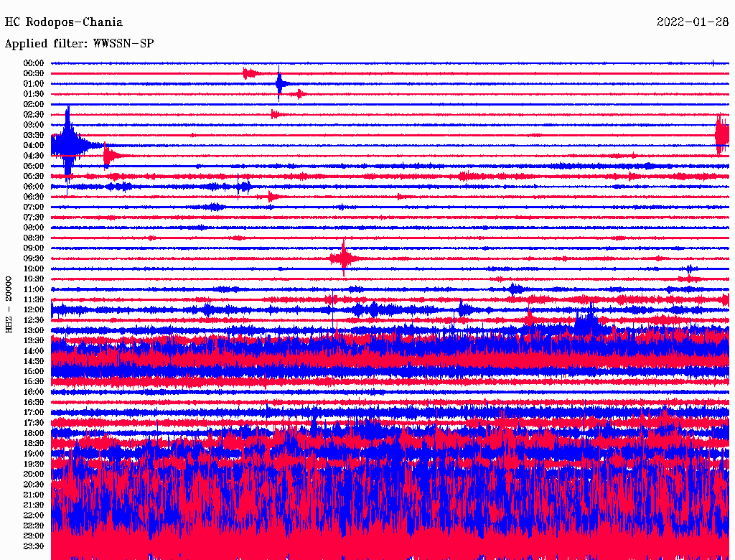The width and height of the screenshot is (735, 560).
Task: Click the blue spike on the 01:00 trace
Action: coord(279,83)
